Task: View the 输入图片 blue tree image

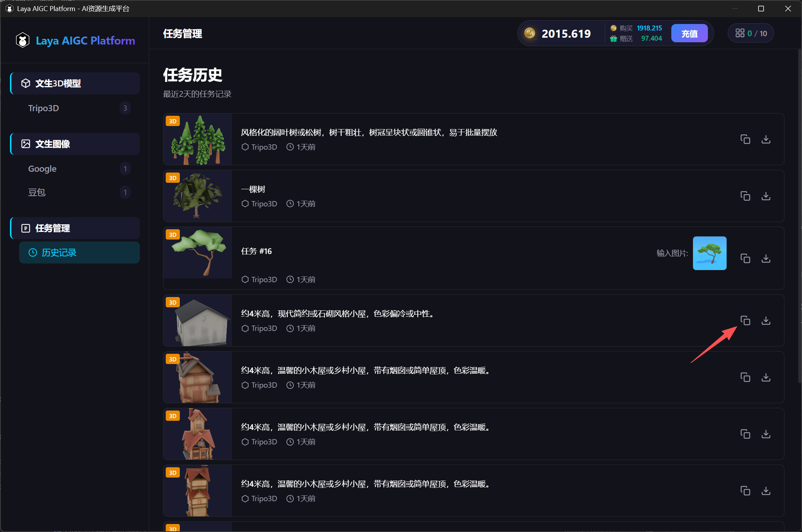Action: 709,253
